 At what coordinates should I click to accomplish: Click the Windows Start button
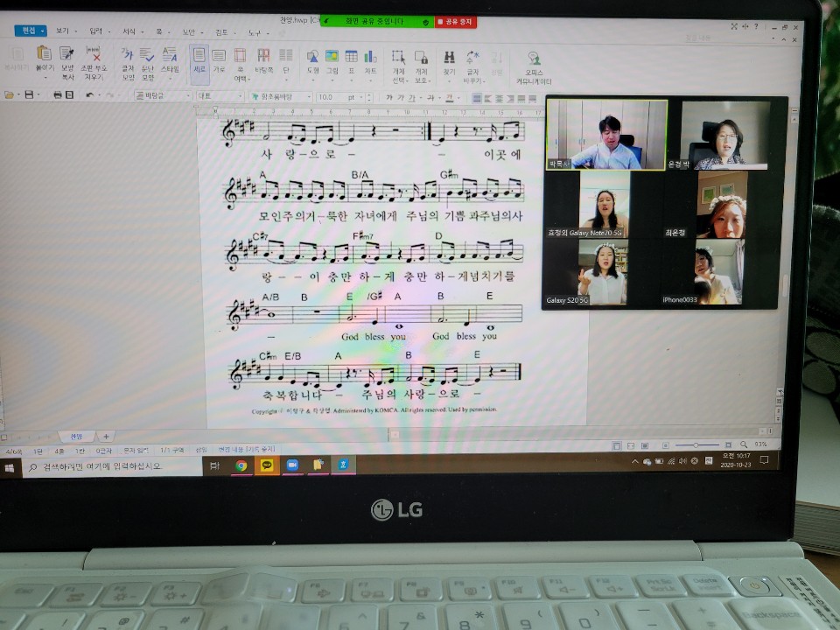pos(10,467)
